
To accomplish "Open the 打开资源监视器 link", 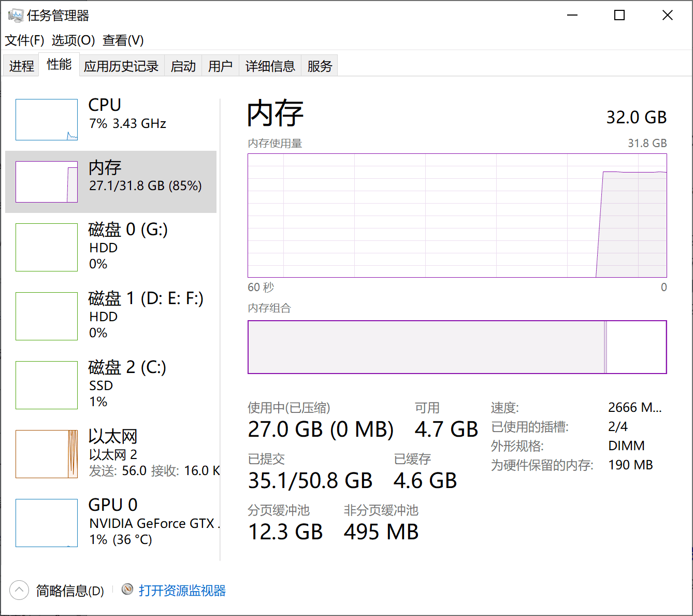I will [182, 591].
